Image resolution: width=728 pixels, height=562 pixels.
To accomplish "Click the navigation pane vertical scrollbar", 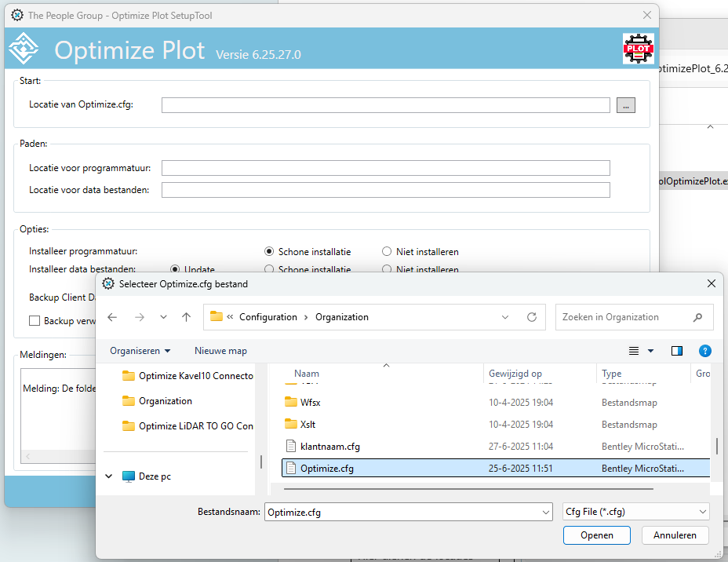I will [261, 462].
